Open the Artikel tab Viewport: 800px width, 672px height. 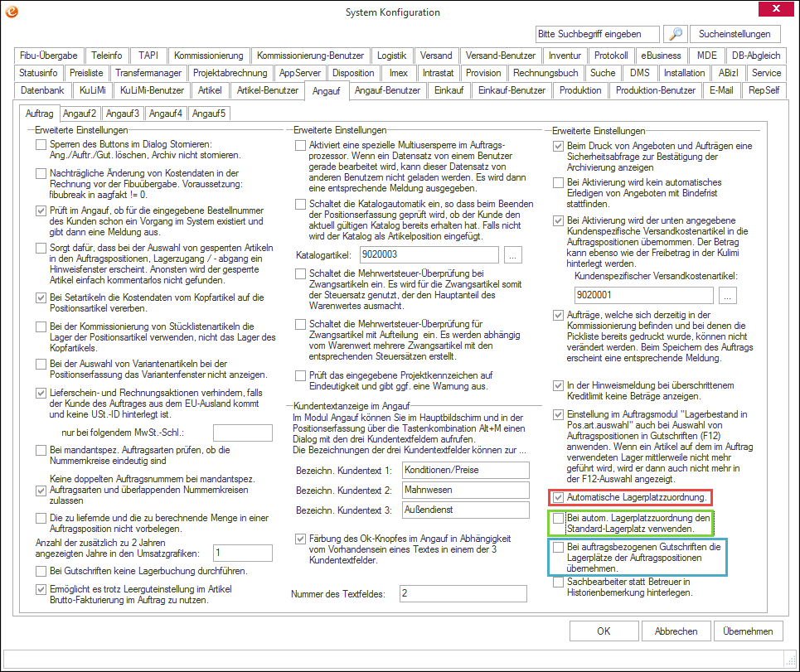click(x=210, y=90)
